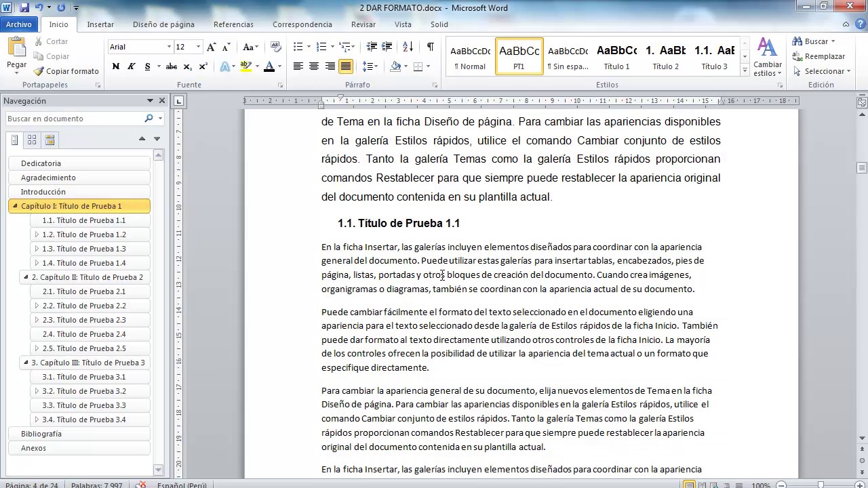
Task: Click Copiar formato paintbrush
Action: pos(66,71)
